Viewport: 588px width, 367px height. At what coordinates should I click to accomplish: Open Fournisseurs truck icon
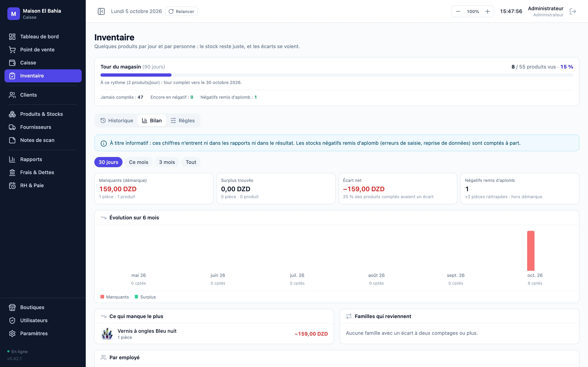(12, 127)
